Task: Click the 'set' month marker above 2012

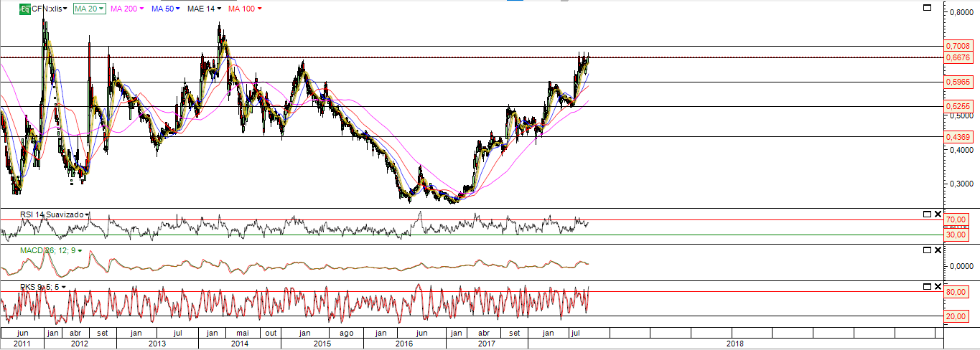Action: (x=102, y=334)
